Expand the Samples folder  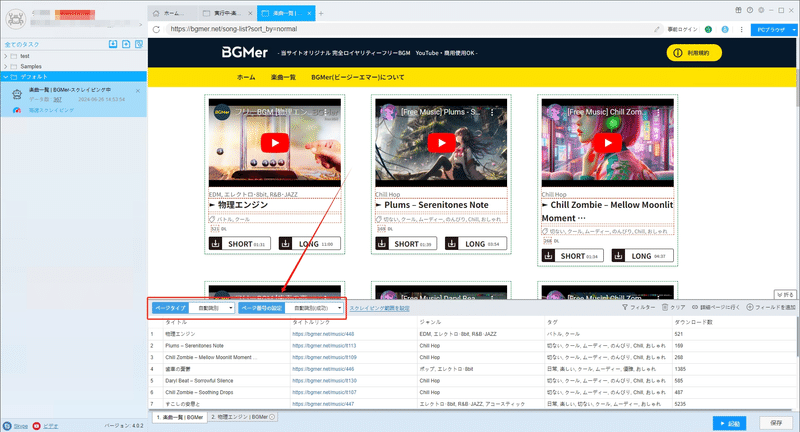pyautogui.click(x=6, y=66)
